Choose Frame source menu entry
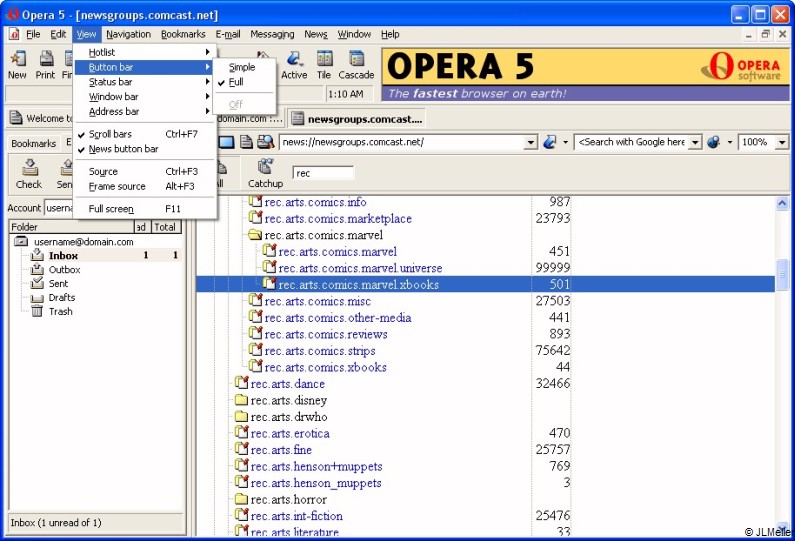This screenshot has width=795, height=541. point(146,186)
